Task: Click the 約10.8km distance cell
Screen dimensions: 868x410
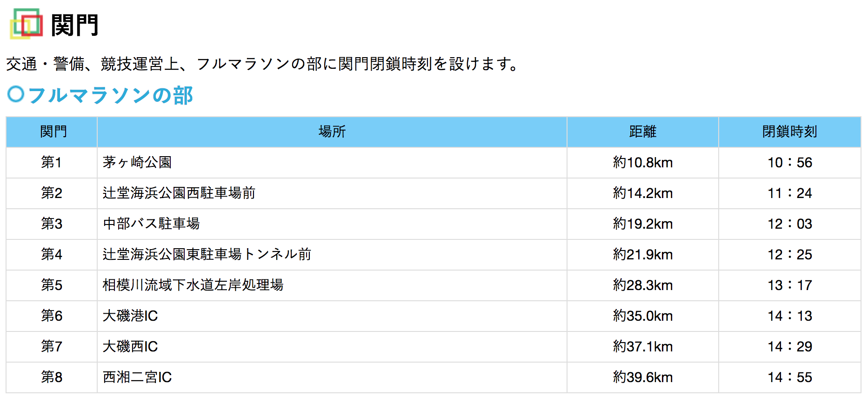Action: [642, 162]
